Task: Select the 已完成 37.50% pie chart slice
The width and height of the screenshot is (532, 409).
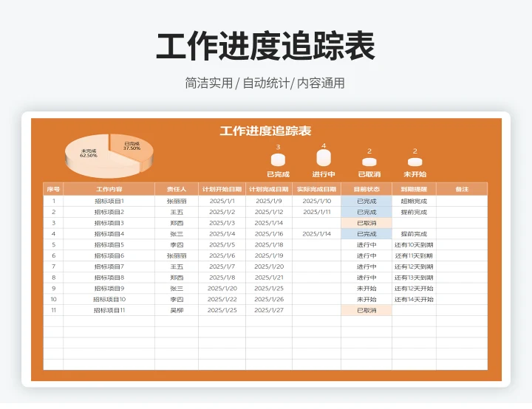Action: (x=131, y=149)
